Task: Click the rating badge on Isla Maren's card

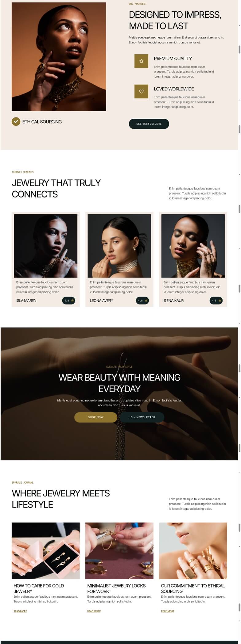Action: (69, 301)
